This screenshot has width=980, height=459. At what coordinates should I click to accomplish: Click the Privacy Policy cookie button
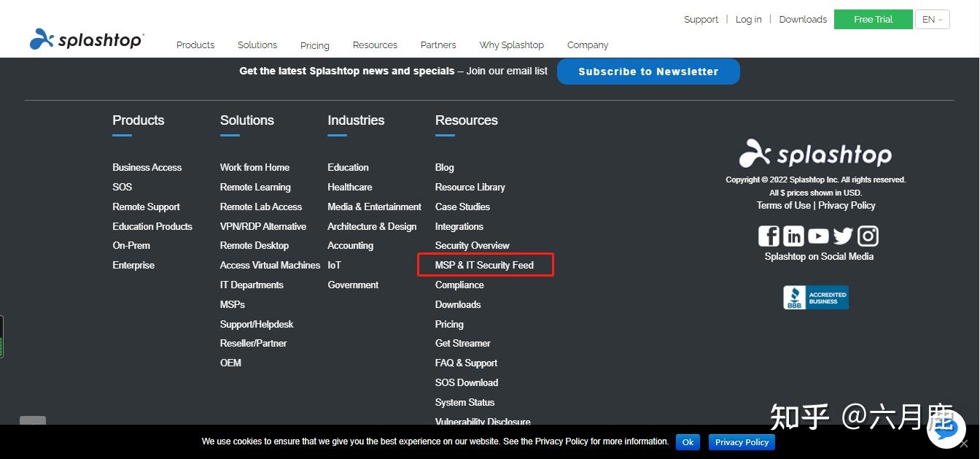tap(742, 442)
